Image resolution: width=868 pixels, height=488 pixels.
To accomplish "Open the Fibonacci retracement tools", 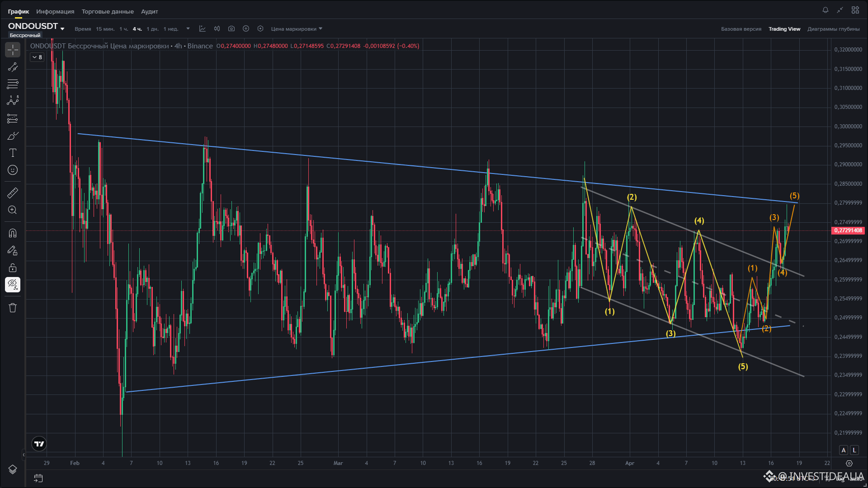I will [x=13, y=84].
